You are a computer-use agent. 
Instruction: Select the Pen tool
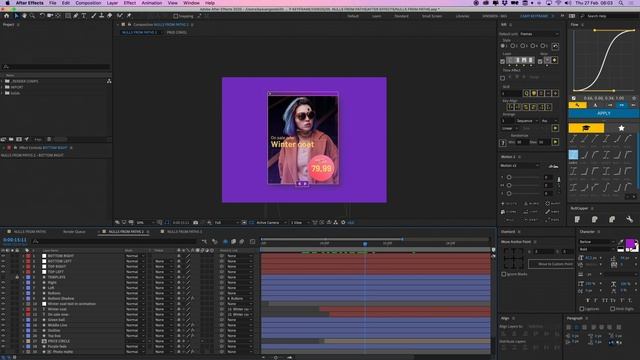[x=76, y=16]
